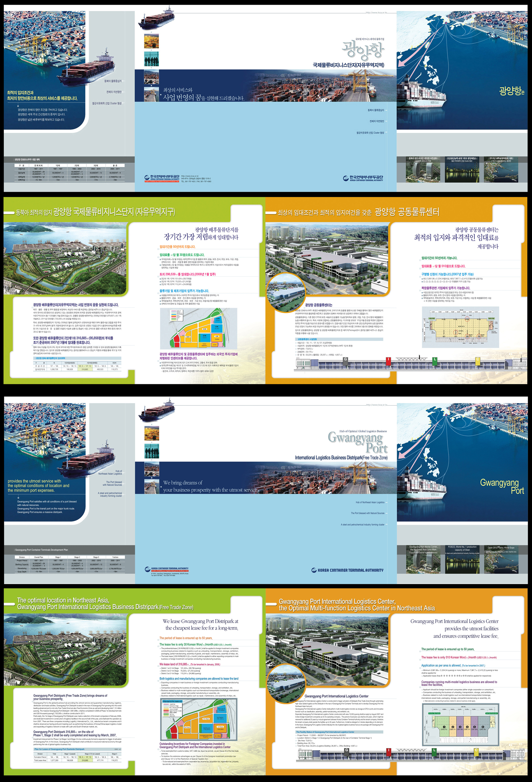
Task: Click the green 'L' marker on the English building elevation
Action: tap(434, 751)
